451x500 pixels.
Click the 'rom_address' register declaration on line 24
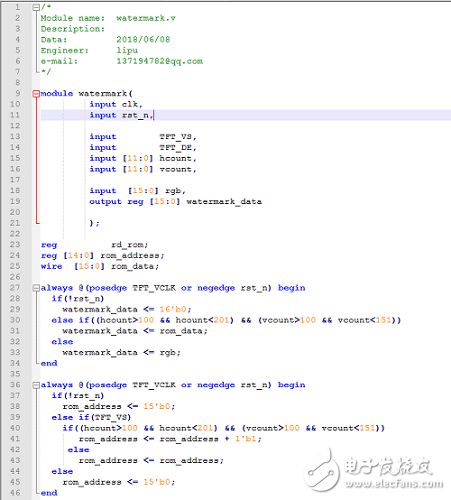[x=132, y=256]
